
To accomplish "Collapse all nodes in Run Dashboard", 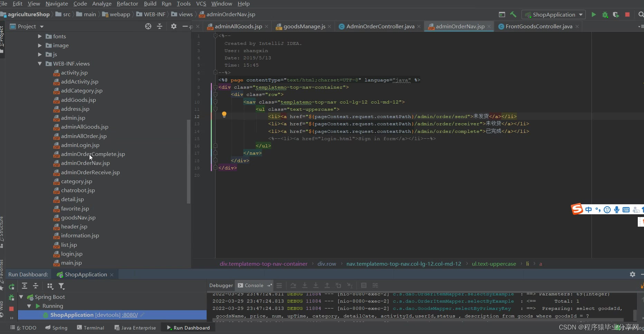I will [36, 286].
